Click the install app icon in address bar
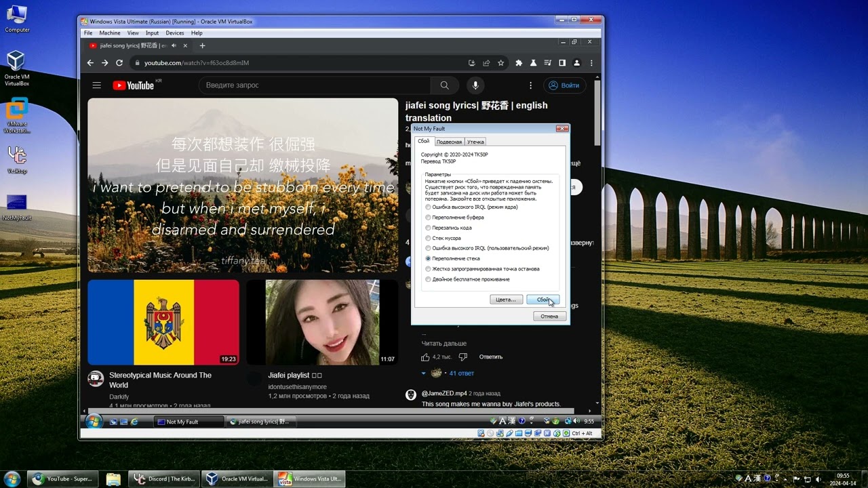 (471, 63)
